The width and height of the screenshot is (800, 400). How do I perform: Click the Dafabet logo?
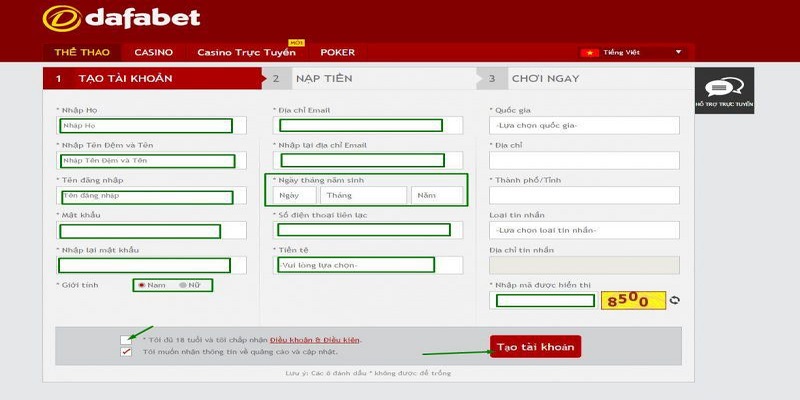pyautogui.click(x=121, y=18)
